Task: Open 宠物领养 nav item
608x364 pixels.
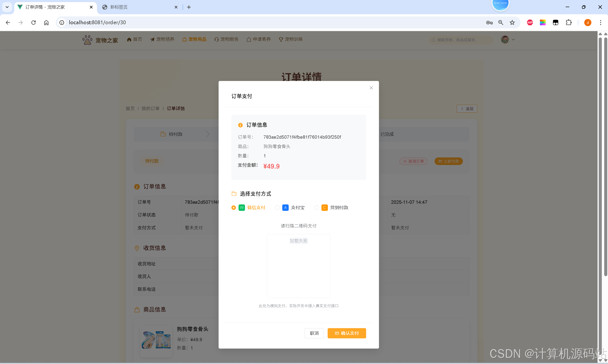Action: pos(162,39)
